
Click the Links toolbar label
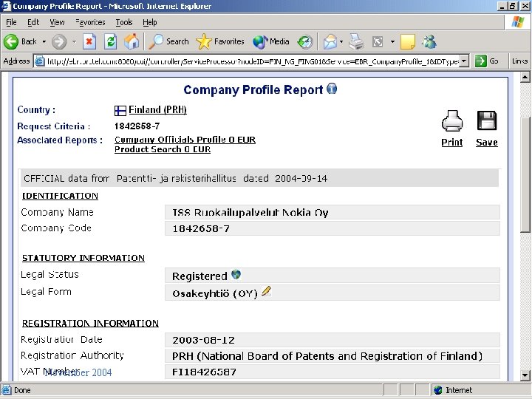pyautogui.click(x=519, y=61)
